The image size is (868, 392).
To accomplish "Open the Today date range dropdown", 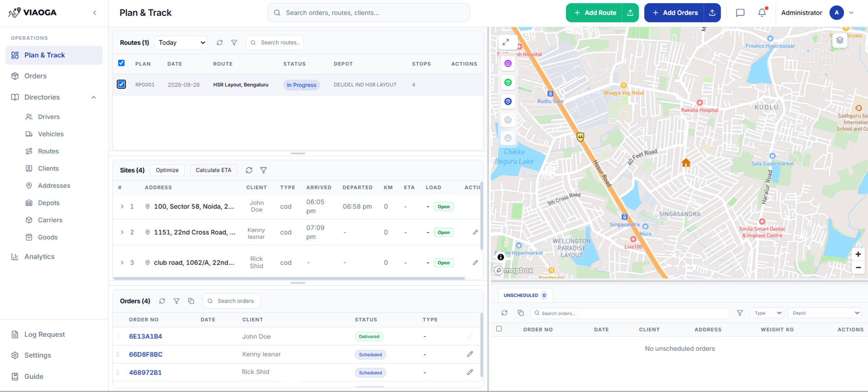I will click(181, 43).
